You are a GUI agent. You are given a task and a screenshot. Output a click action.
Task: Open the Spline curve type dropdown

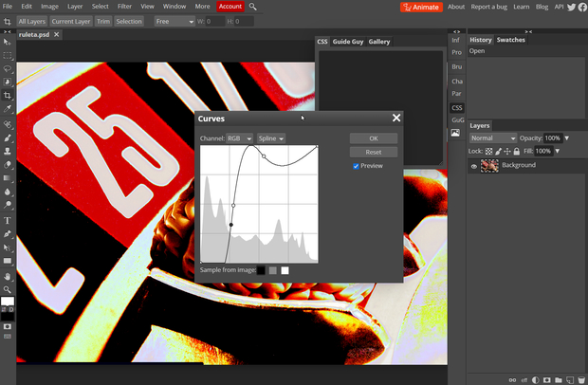pos(271,138)
